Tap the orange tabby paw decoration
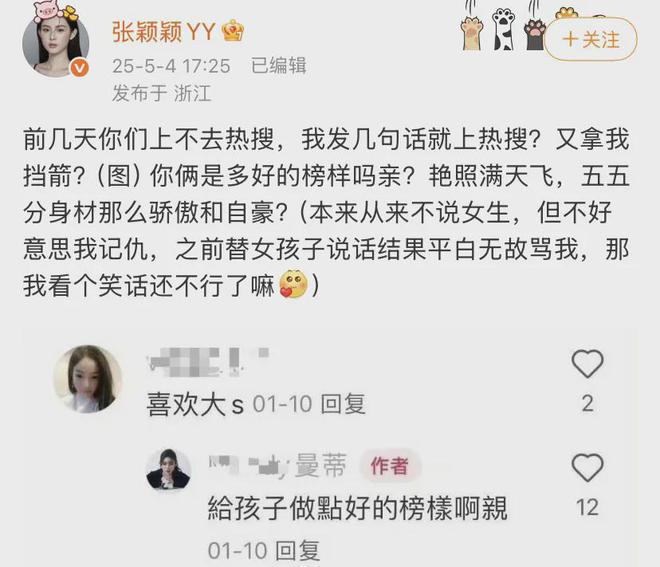Image resolution: width=660 pixels, height=567 pixels. tap(472, 32)
